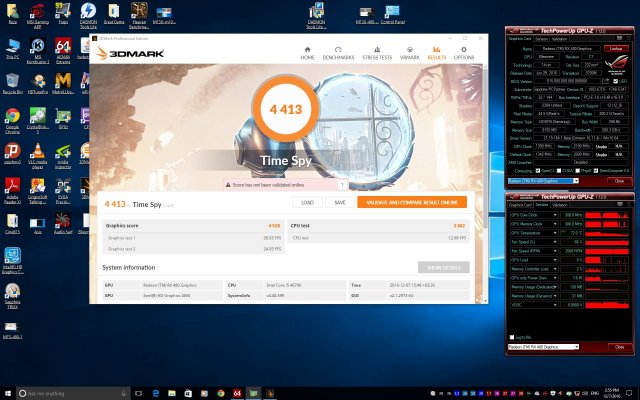Expand the GPU Temperature sensor dropdown

tap(557, 232)
